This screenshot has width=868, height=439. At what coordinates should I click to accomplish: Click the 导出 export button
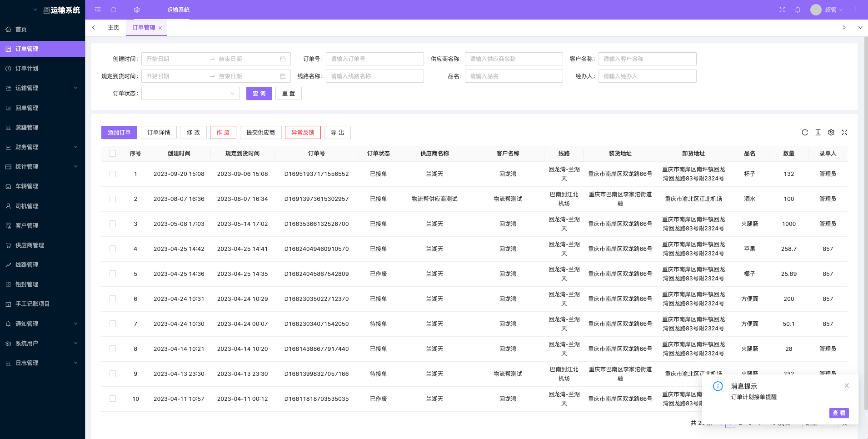click(337, 132)
